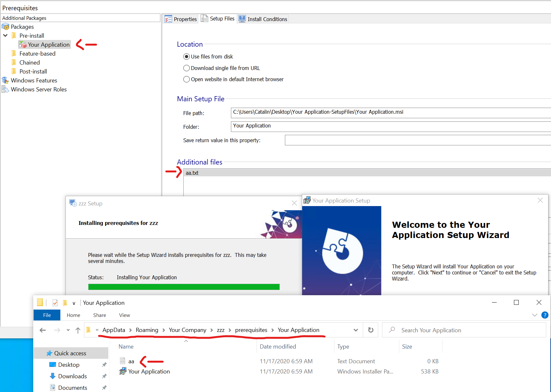Choose Open website in default Internet browser

pyautogui.click(x=187, y=80)
